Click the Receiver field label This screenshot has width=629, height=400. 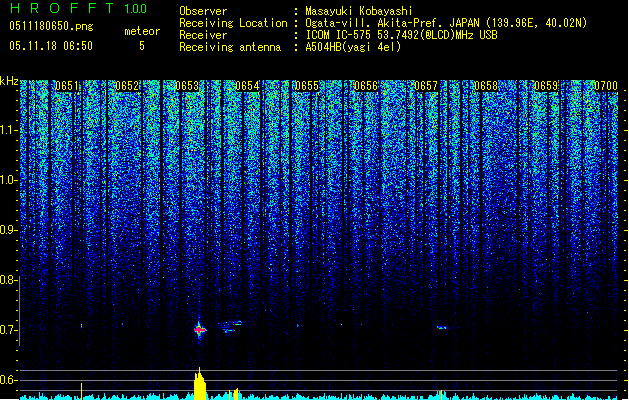(203, 35)
